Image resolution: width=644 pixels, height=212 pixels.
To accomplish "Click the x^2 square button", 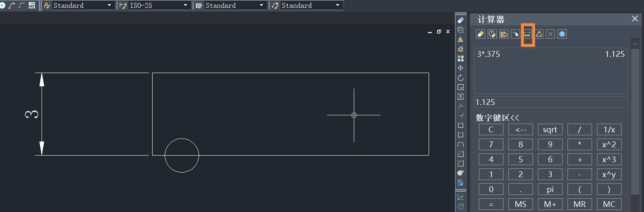I will 609,144.
